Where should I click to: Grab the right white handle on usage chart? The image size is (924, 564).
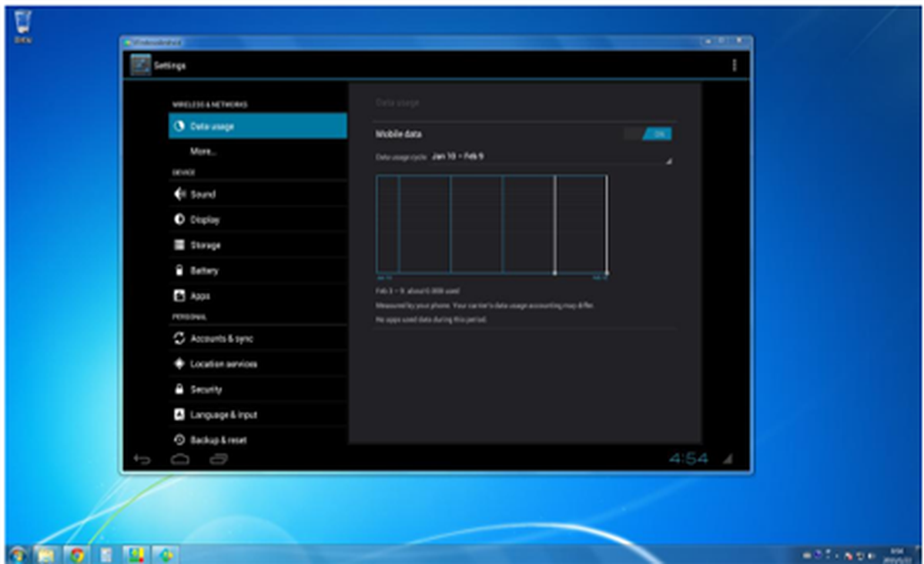[607, 225]
